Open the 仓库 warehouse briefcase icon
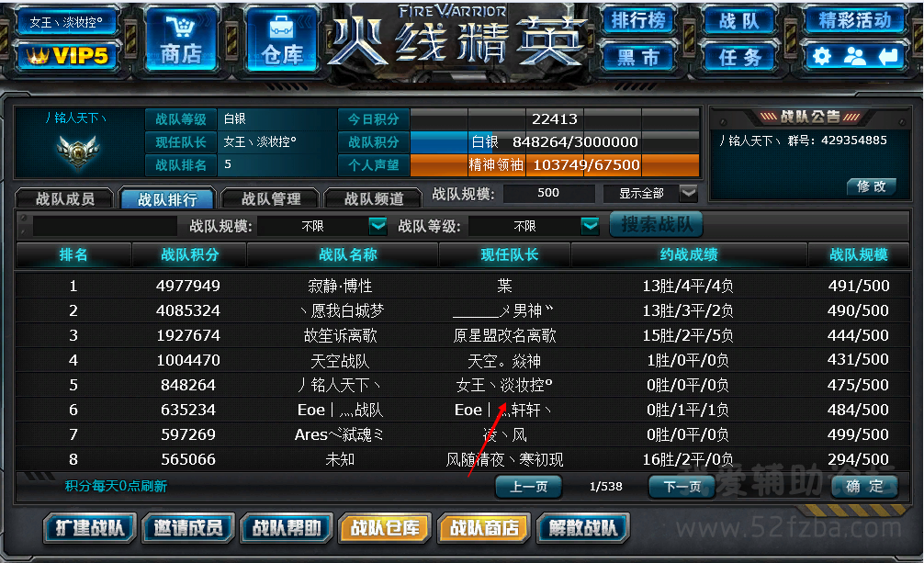 click(x=281, y=27)
